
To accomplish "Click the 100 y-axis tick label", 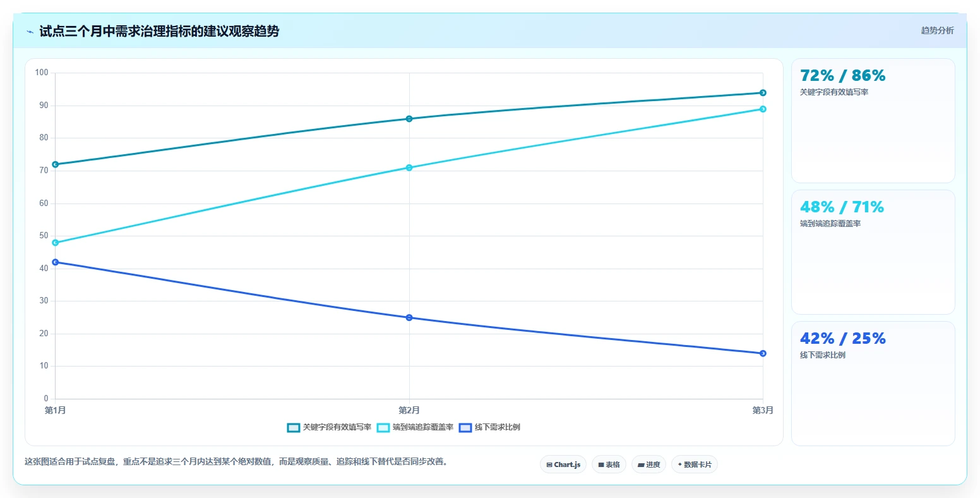I will click(x=42, y=73).
